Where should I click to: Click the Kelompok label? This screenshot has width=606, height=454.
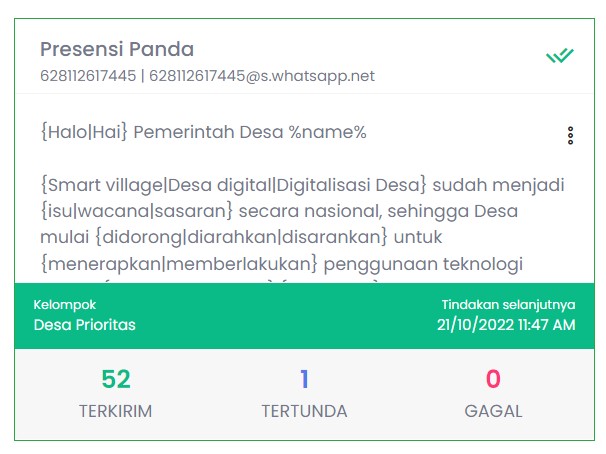pyautogui.click(x=65, y=305)
